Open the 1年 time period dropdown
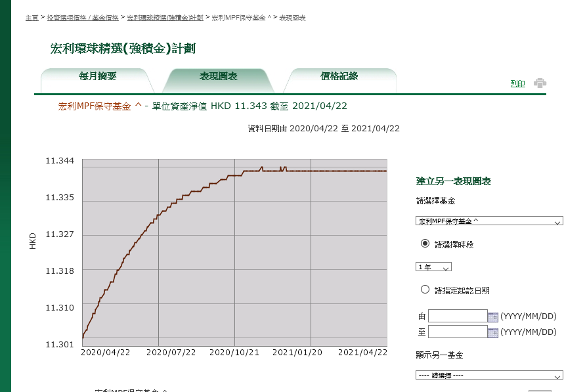The height and width of the screenshot is (392, 585). coord(433,267)
